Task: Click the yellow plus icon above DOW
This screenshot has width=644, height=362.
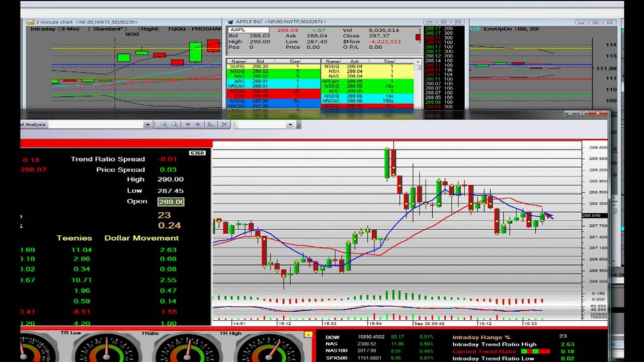Action: (x=308, y=334)
